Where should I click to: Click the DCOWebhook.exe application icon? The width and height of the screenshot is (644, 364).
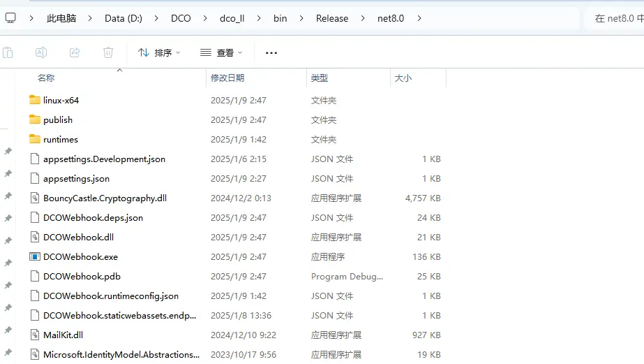(x=35, y=256)
